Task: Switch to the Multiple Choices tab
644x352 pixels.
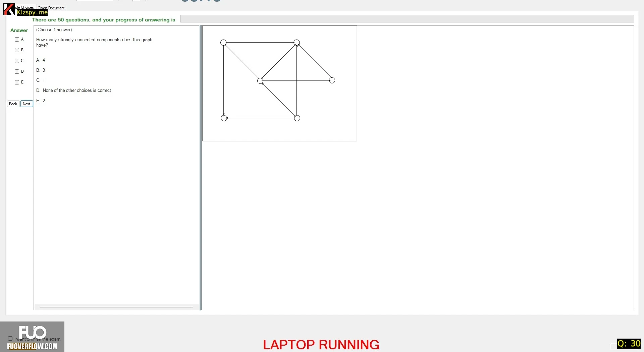Action: 25,7
